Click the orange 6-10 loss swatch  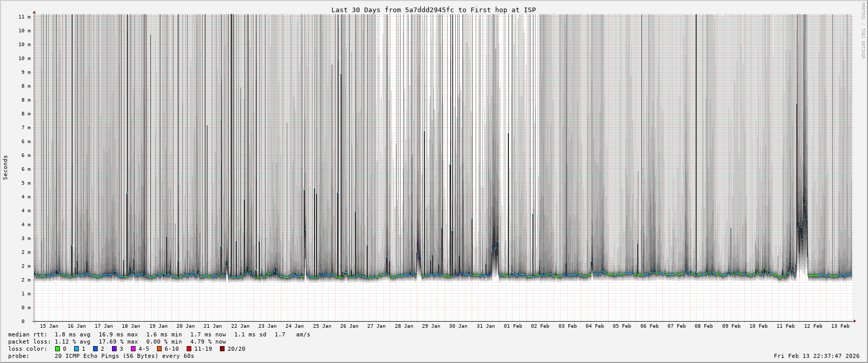[160, 349]
